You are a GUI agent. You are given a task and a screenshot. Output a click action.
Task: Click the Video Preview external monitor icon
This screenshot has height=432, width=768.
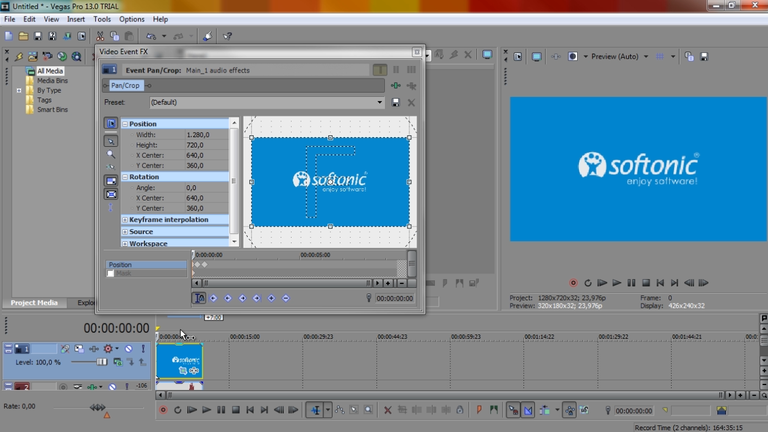pos(537,57)
